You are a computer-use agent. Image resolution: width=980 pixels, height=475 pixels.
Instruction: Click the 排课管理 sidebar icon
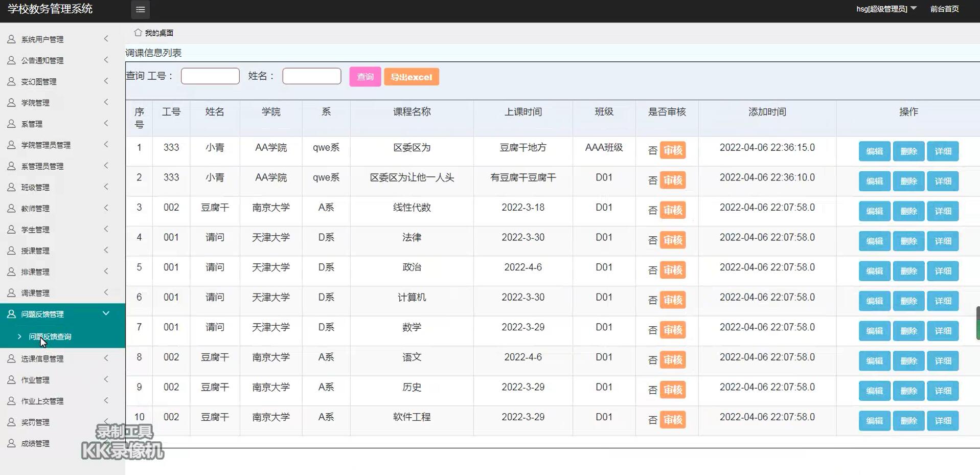[x=11, y=272]
